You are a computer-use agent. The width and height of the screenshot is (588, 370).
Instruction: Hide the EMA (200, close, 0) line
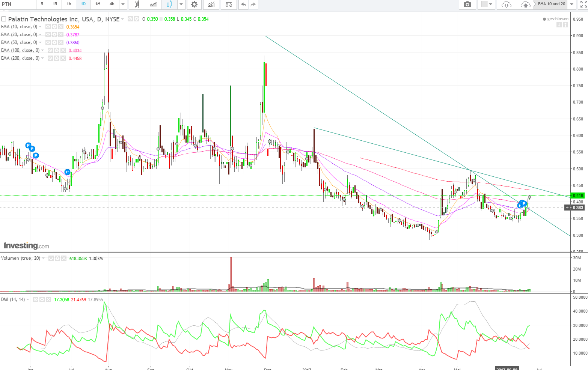pos(50,59)
